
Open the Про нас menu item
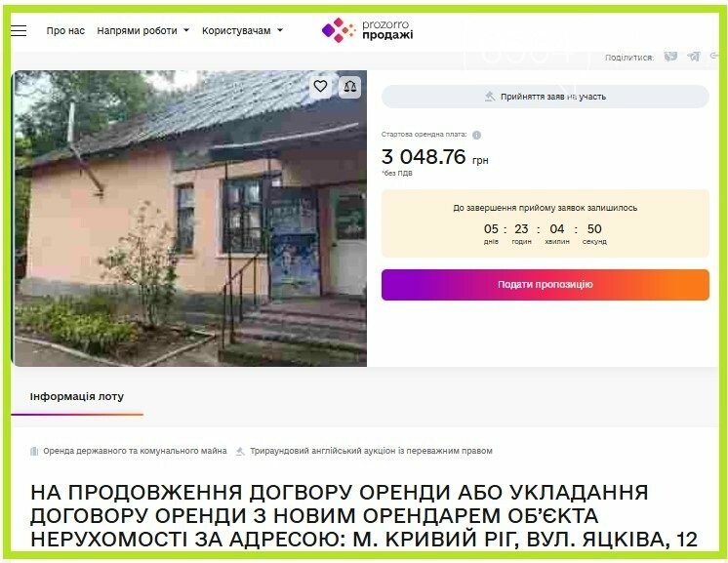click(x=65, y=30)
